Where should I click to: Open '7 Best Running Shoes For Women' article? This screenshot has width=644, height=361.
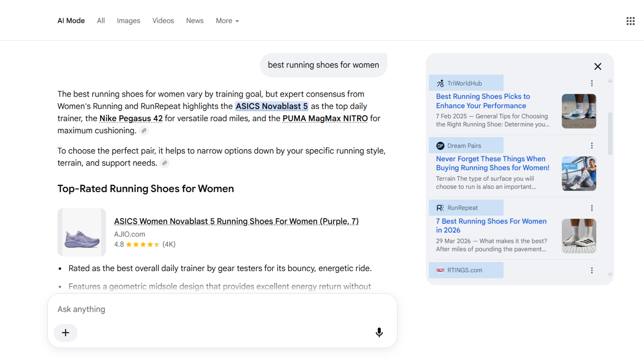[x=491, y=226]
